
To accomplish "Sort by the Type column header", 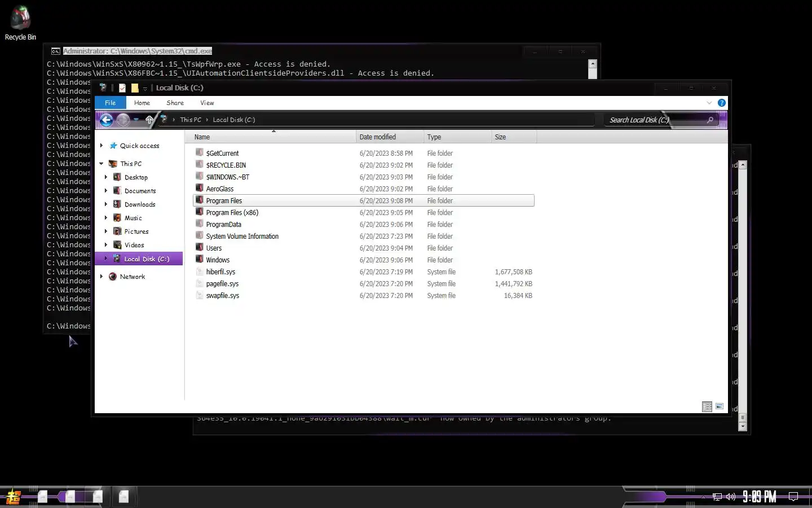I will [x=457, y=137].
